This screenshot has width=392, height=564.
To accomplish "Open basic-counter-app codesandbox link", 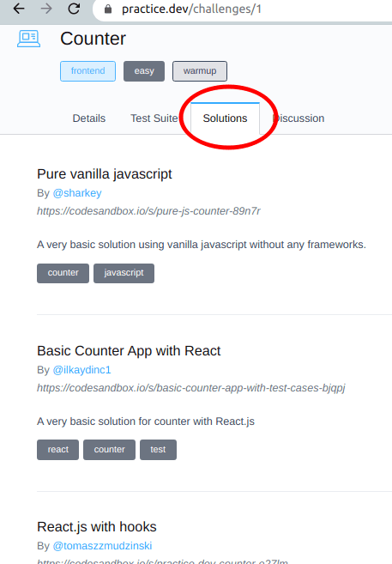I will (x=191, y=388).
